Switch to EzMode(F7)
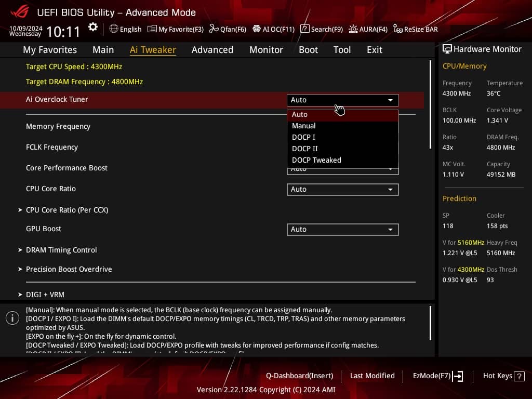The height and width of the screenshot is (399, 532). click(438, 376)
